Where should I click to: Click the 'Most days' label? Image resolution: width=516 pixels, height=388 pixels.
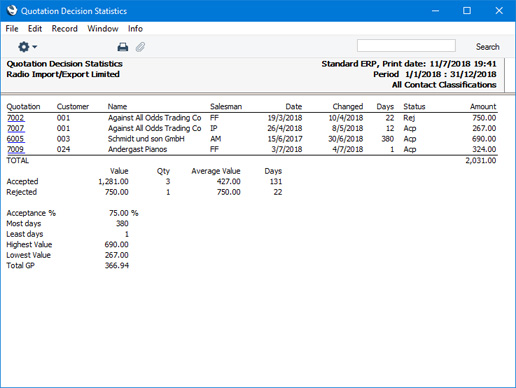coord(24,224)
